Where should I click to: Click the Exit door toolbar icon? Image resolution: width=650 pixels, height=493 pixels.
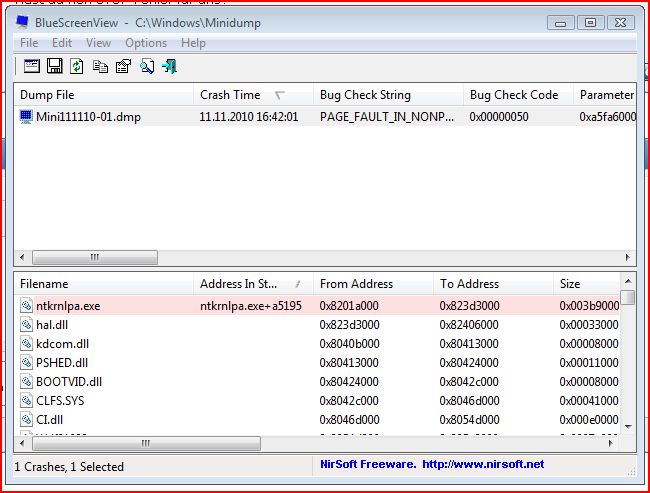(x=170, y=66)
